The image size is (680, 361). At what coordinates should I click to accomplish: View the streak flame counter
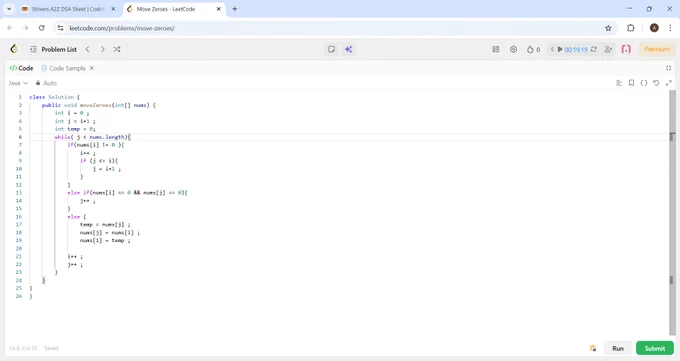pyautogui.click(x=533, y=49)
